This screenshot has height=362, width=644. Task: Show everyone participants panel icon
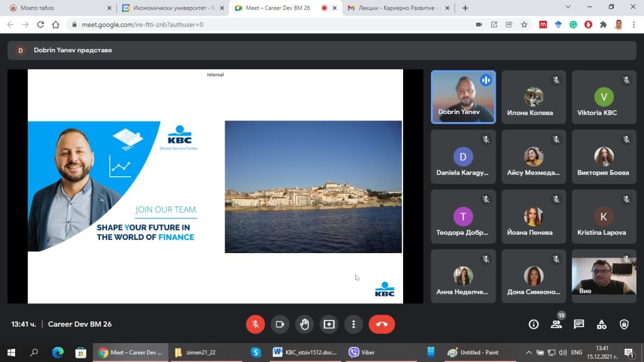pyautogui.click(x=556, y=324)
